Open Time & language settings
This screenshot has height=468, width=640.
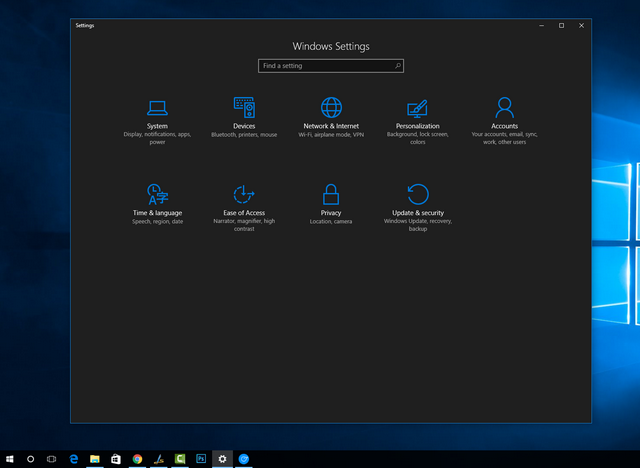157,204
